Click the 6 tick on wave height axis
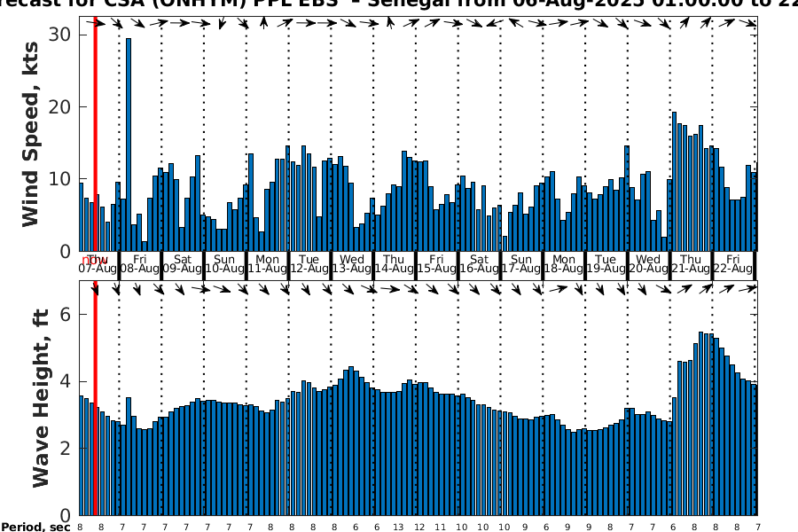 click(65, 314)
